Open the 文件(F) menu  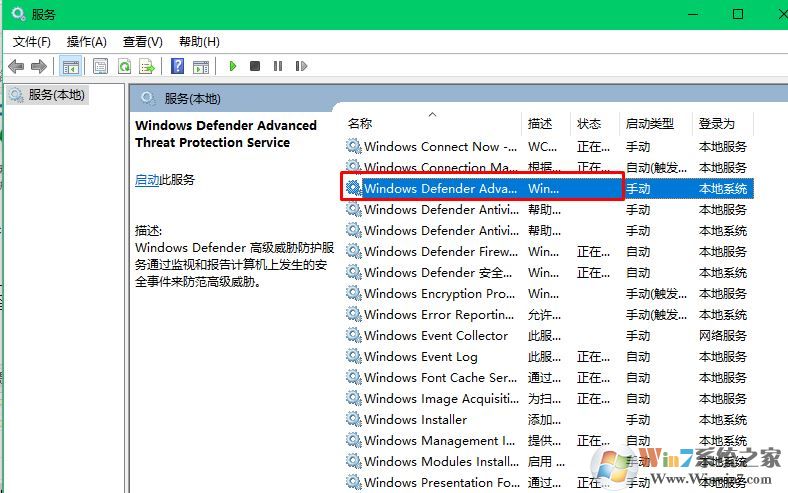pyautogui.click(x=32, y=42)
